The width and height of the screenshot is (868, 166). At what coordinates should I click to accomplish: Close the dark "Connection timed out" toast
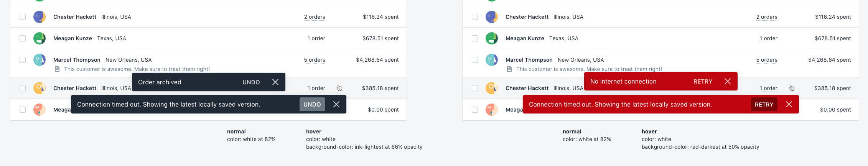coord(336,104)
